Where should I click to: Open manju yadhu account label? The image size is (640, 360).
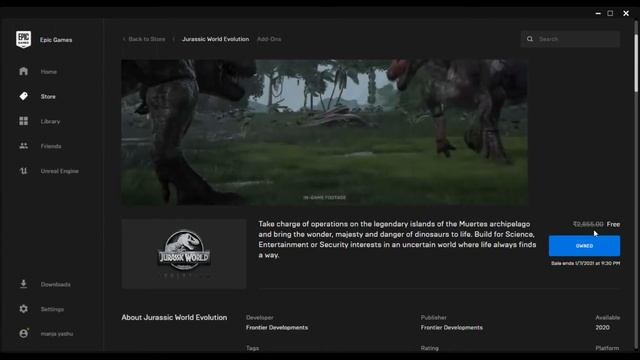coord(57,334)
